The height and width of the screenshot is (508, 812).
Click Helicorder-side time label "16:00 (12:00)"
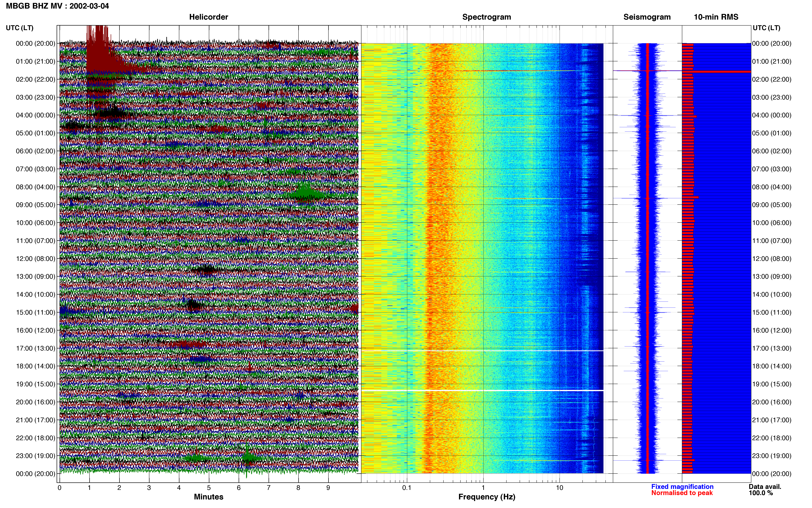[x=36, y=330]
